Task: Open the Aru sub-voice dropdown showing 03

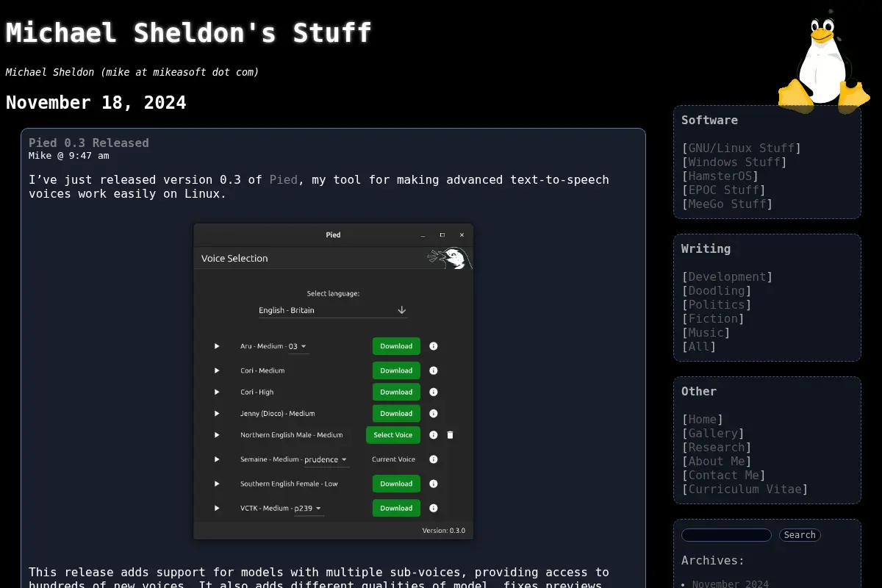Action: (298, 346)
